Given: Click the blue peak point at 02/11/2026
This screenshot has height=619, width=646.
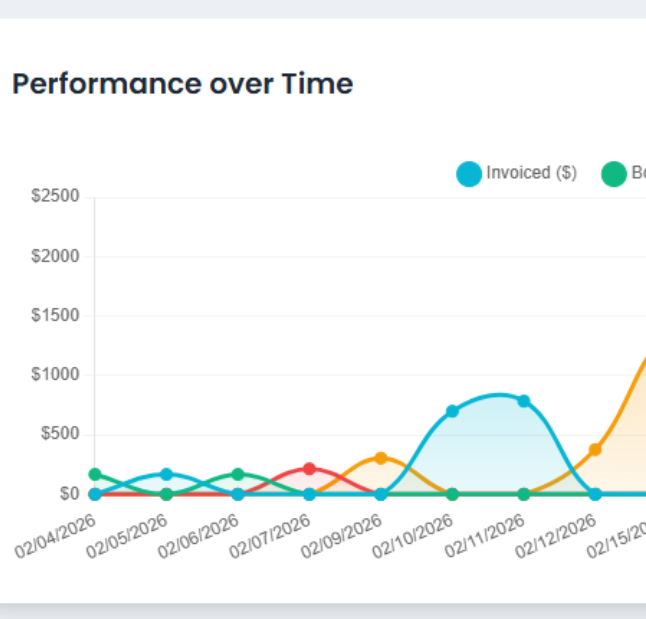Looking at the screenshot, I should (x=524, y=401).
